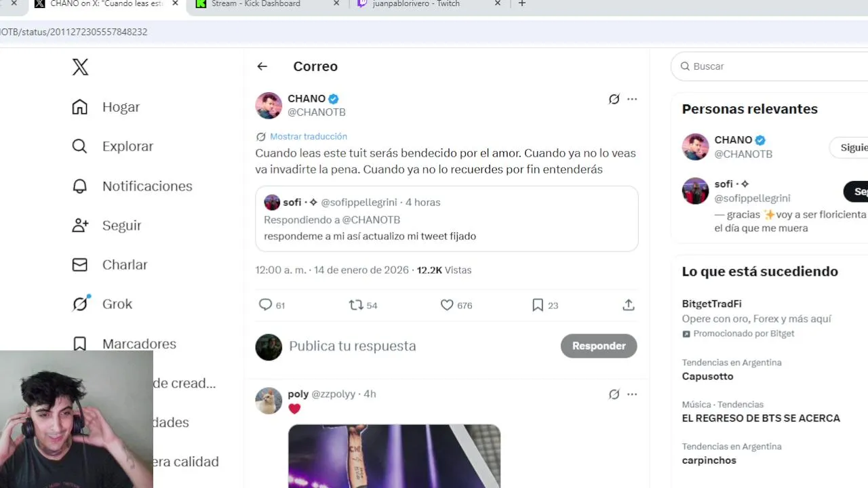Go back with the arrow beside Correo
This screenshot has width=868, height=488.
(x=262, y=66)
